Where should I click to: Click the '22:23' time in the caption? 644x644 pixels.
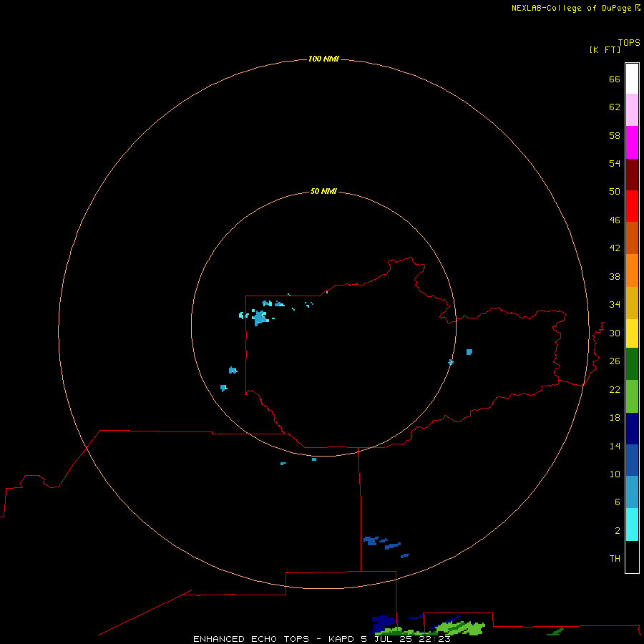[x=434, y=639]
